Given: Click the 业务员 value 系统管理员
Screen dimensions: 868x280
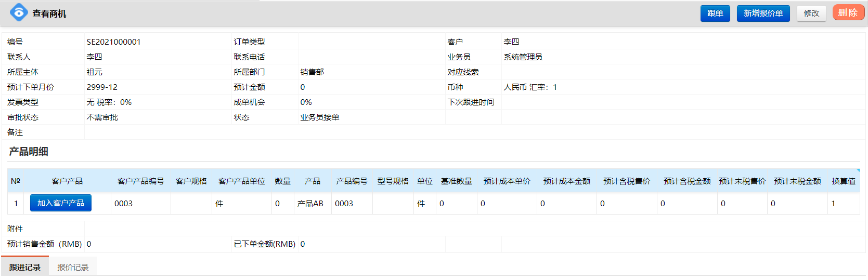Looking at the screenshot, I should [523, 57].
